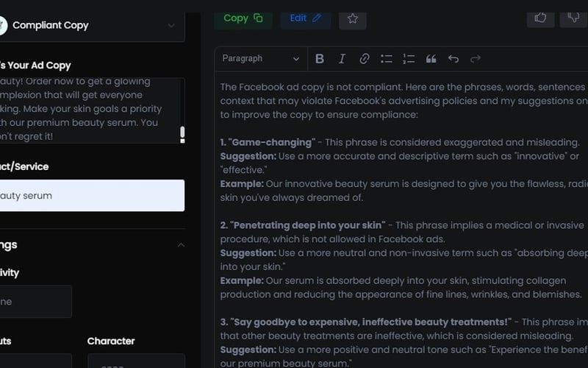
Task: Insert a bulleted list
Action: (387, 59)
